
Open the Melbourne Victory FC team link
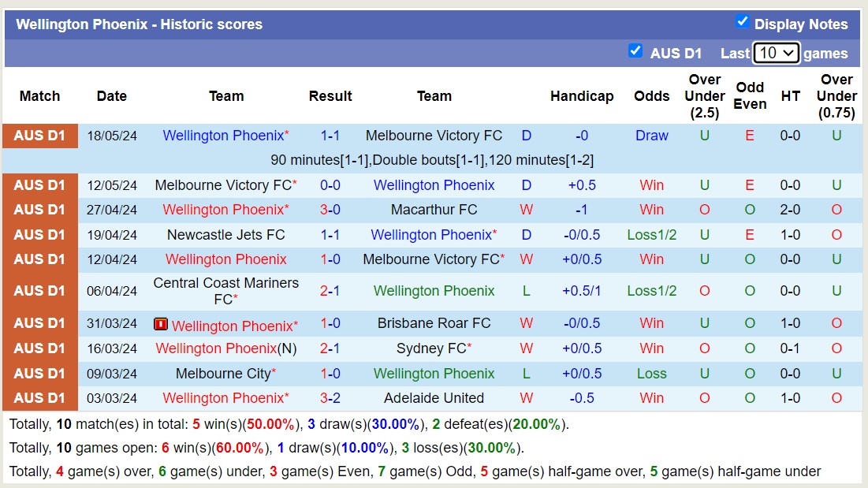tap(433, 135)
